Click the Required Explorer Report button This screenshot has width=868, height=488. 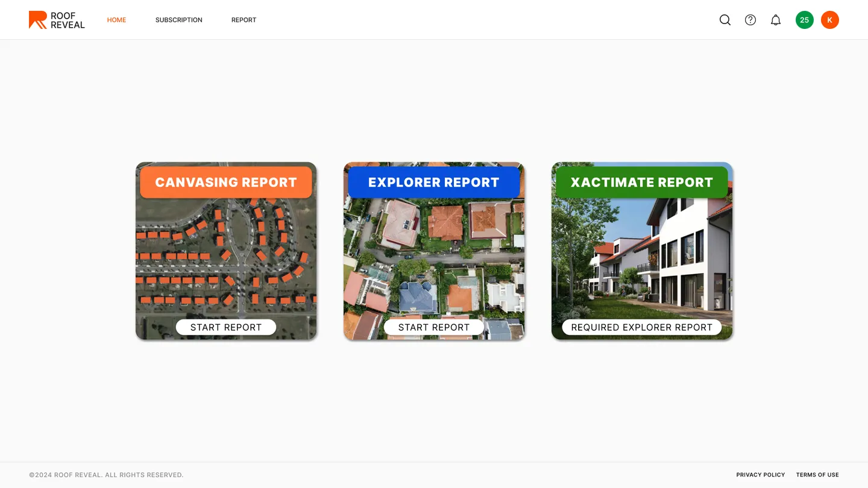pyautogui.click(x=642, y=327)
